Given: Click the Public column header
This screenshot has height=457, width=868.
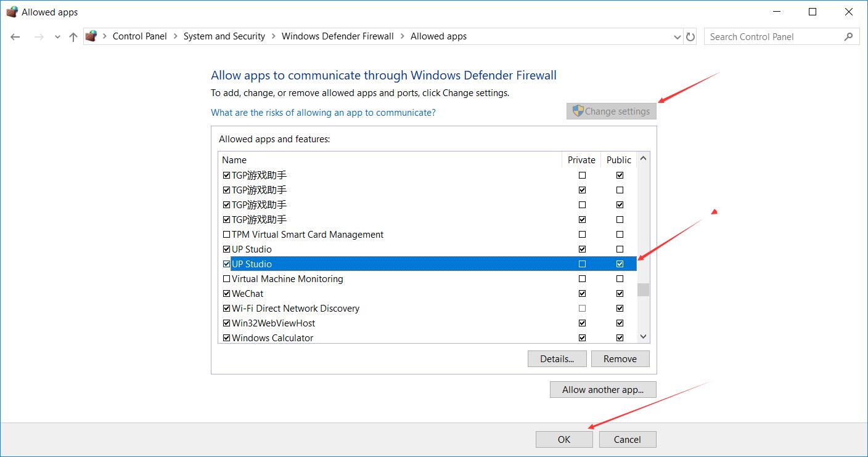Looking at the screenshot, I should (619, 160).
